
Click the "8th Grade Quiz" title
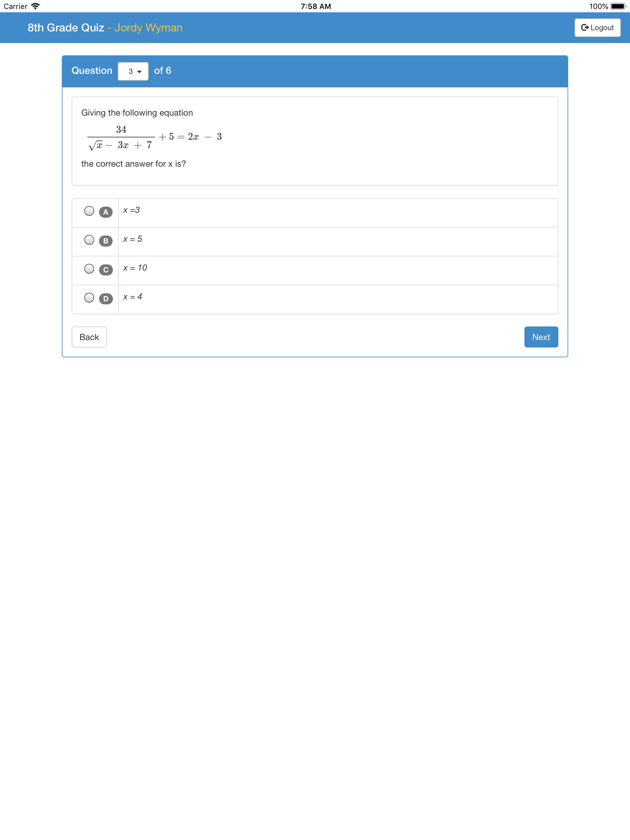point(65,27)
